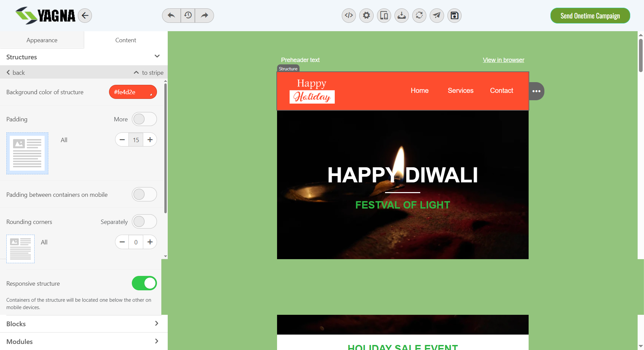Open the structure background color picker
Image resolution: width=644 pixels, height=350 pixels.
pos(133,92)
